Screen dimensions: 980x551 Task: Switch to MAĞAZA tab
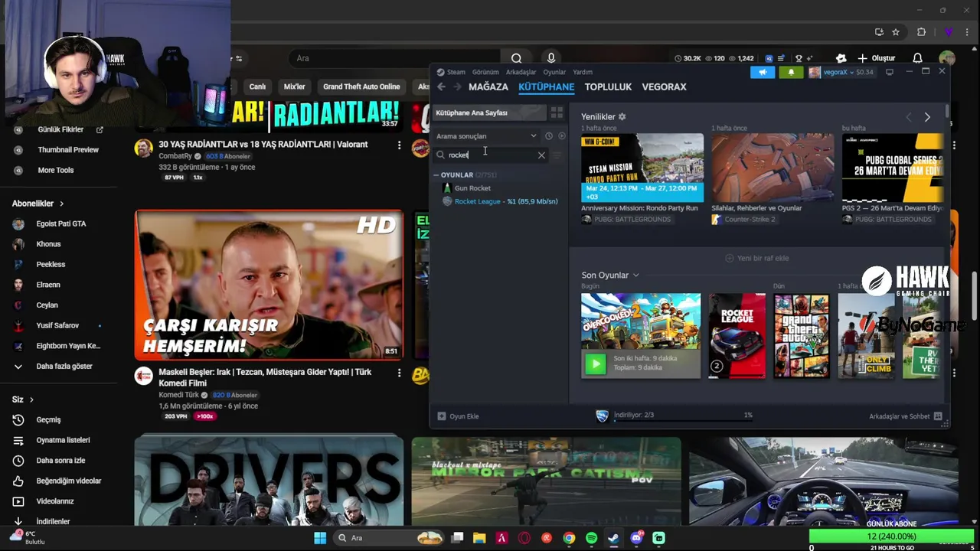click(488, 87)
